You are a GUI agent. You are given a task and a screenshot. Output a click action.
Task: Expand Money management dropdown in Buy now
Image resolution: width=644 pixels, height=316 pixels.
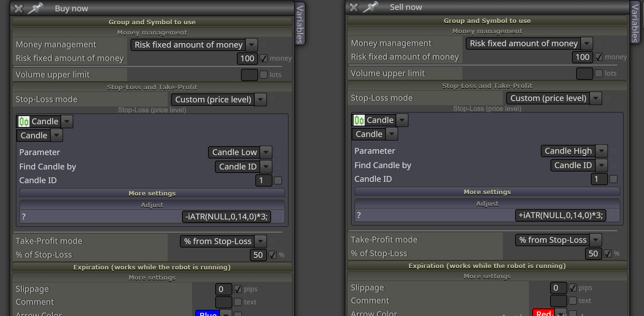tap(252, 45)
